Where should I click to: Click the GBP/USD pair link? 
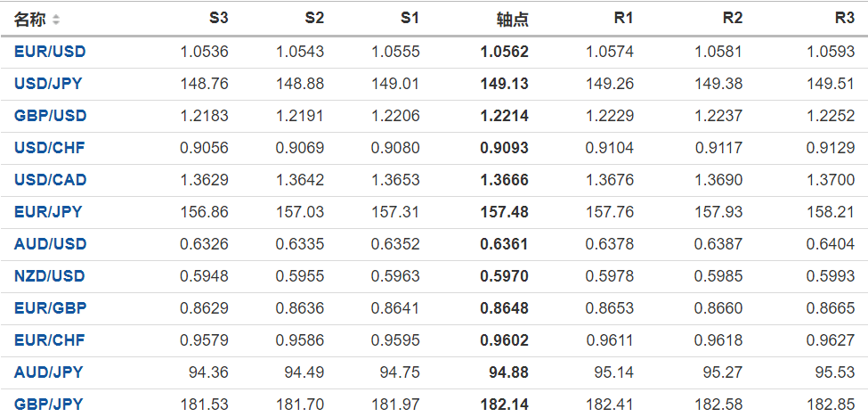pos(50,116)
